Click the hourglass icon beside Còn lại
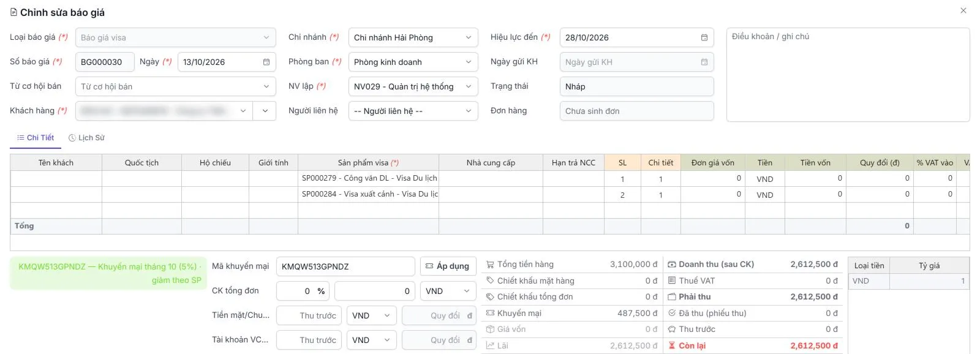The width and height of the screenshot is (980, 354). pos(672,345)
